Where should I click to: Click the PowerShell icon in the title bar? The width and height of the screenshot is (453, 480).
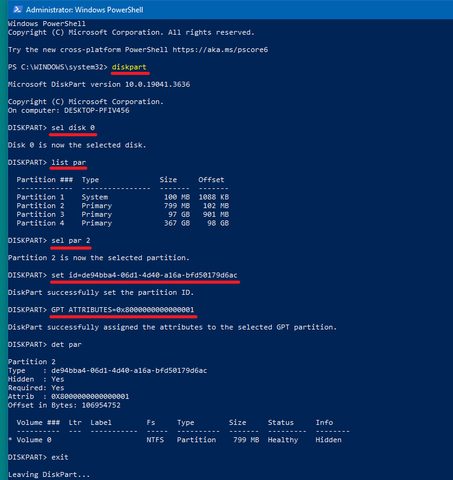click(x=18, y=10)
